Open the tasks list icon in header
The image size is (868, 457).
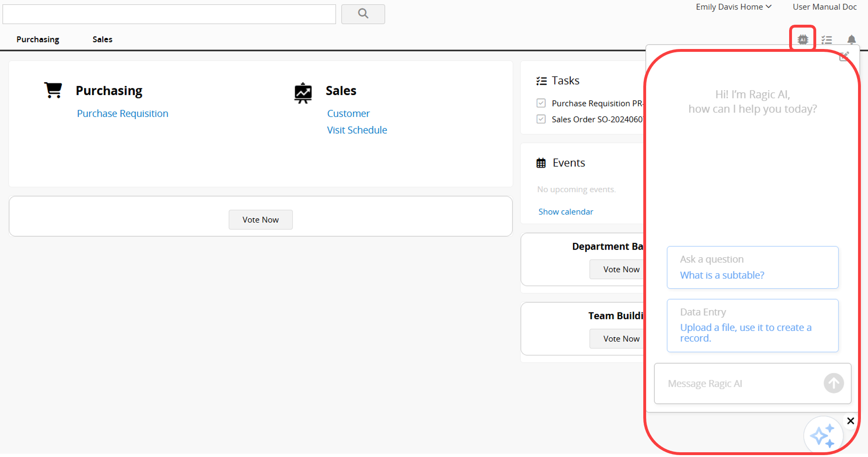pos(827,40)
